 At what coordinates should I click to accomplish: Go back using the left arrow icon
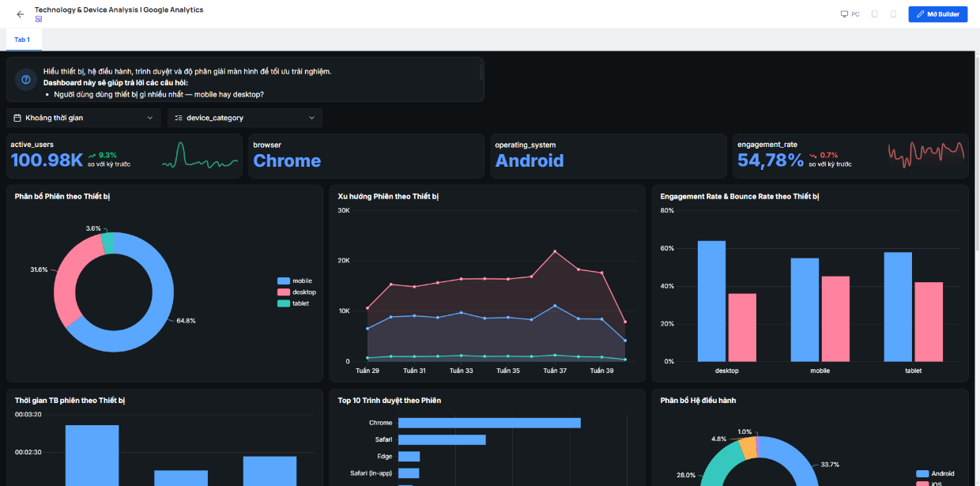tap(21, 14)
